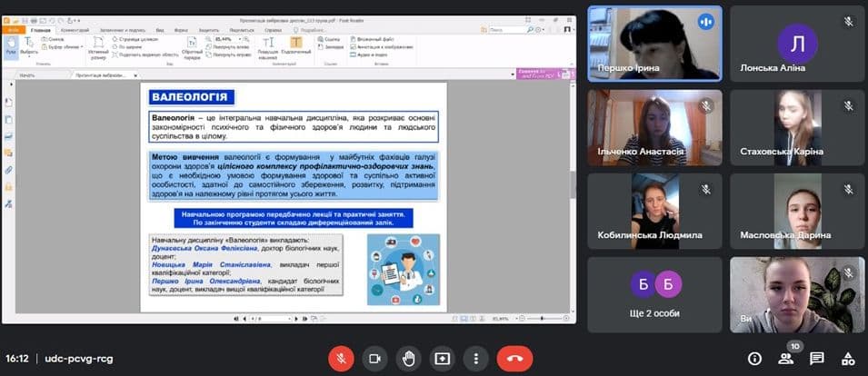Go to previous page in Foxit status bar
This screenshot has height=376, width=868.
[244, 319]
